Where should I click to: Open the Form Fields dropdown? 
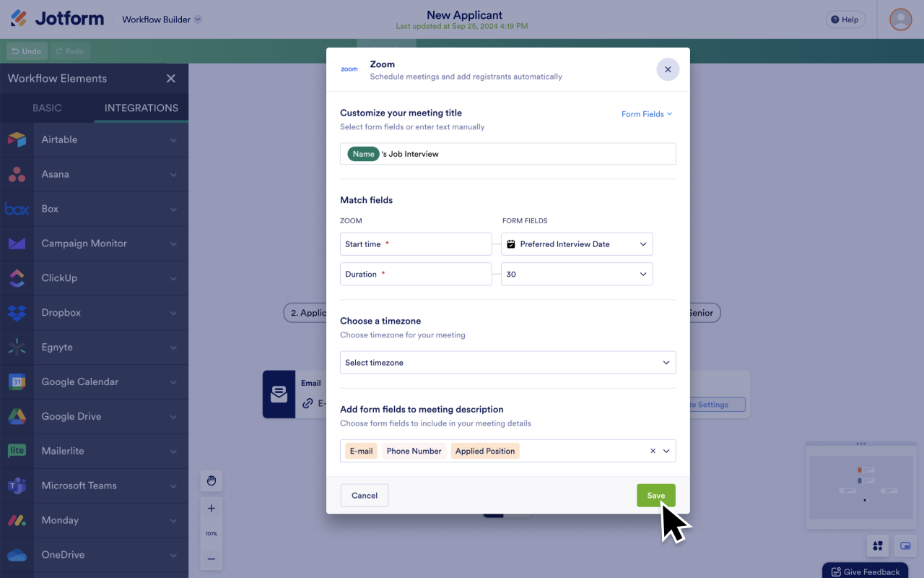[647, 114]
